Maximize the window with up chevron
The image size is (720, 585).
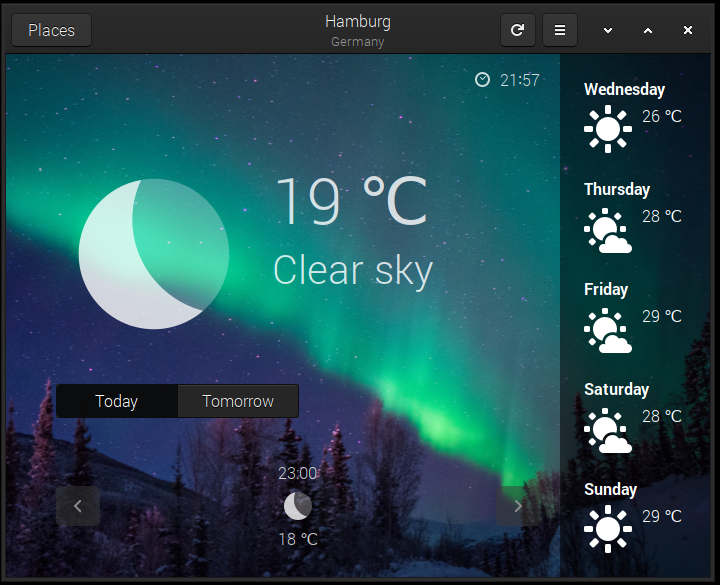pos(648,30)
